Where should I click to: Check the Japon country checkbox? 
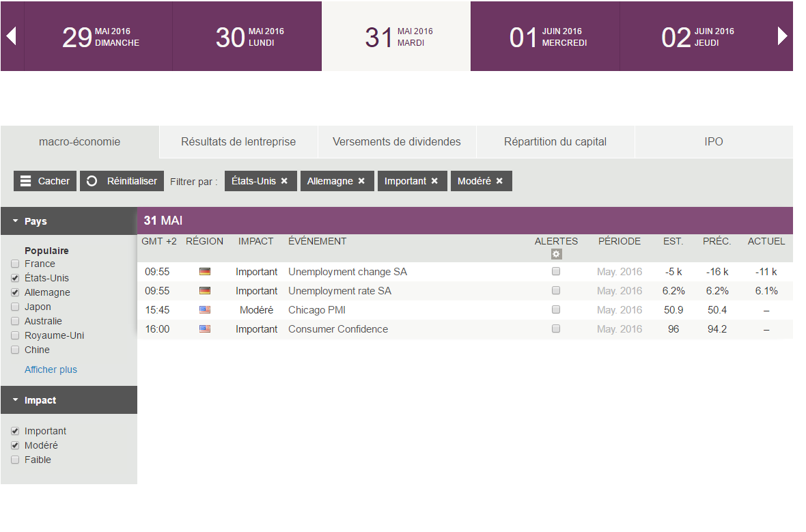point(16,307)
